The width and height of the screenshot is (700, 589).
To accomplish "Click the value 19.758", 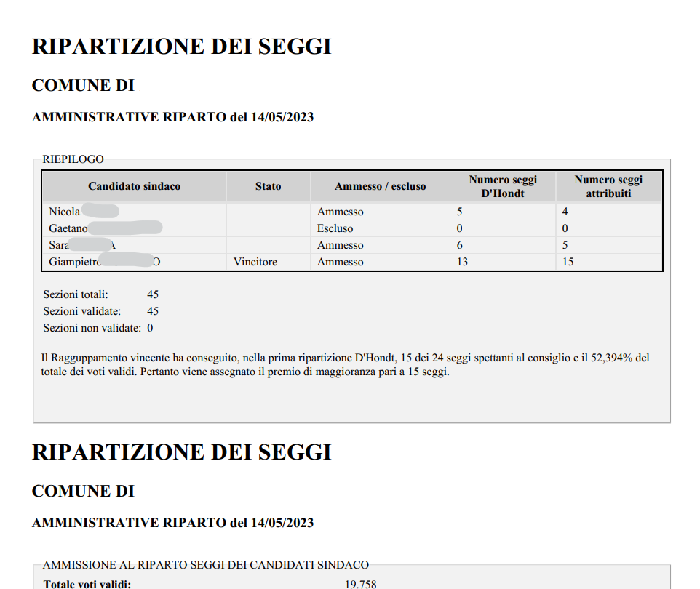I will coord(361,584).
